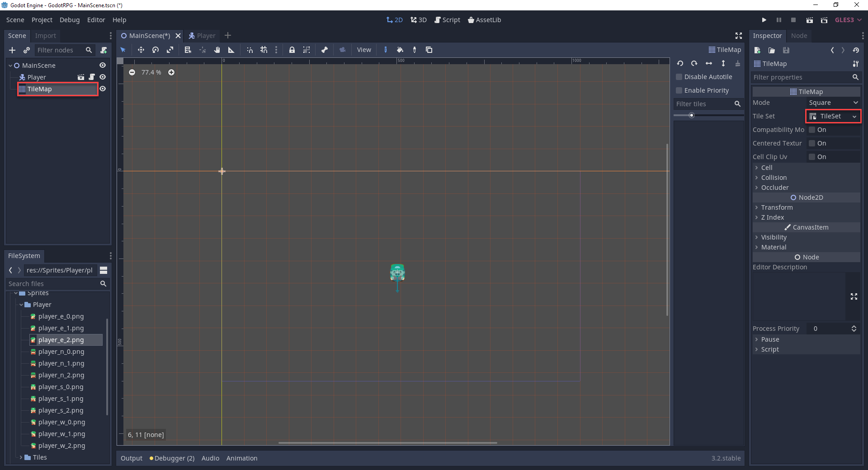This screenshot has height=470, width=868.
Task: Add a new node with plus icon
Action: click(x=12, y=50)
